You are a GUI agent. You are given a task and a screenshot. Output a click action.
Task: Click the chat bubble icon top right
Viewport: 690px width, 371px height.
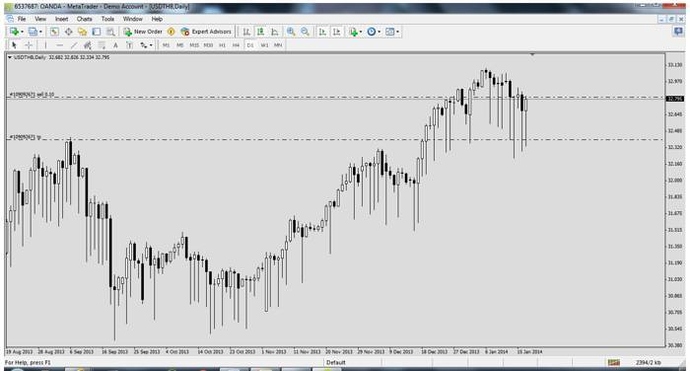678,31
